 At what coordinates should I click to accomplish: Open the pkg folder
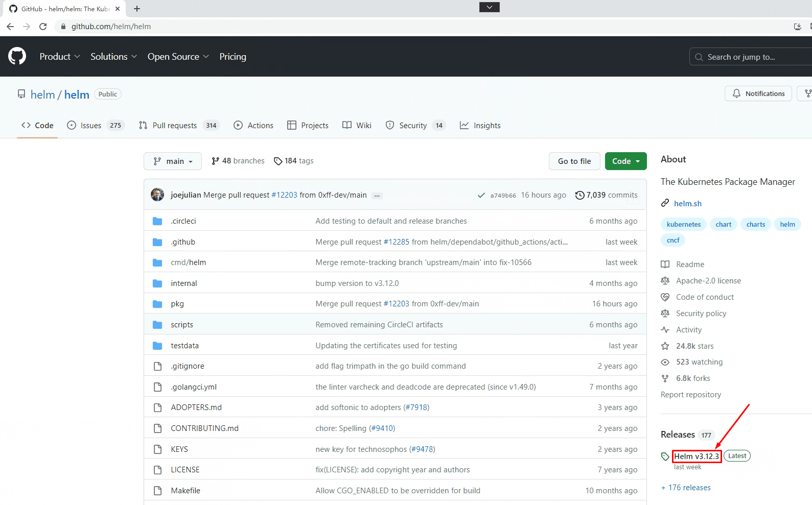pos(177,304)
